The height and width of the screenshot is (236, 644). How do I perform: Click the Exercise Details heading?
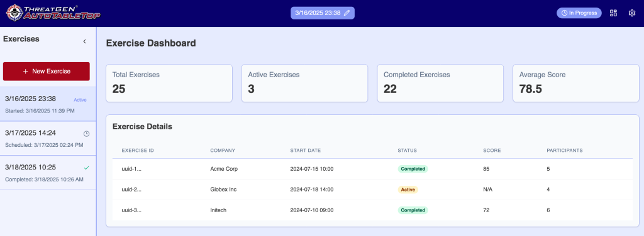tap(142, 127)
